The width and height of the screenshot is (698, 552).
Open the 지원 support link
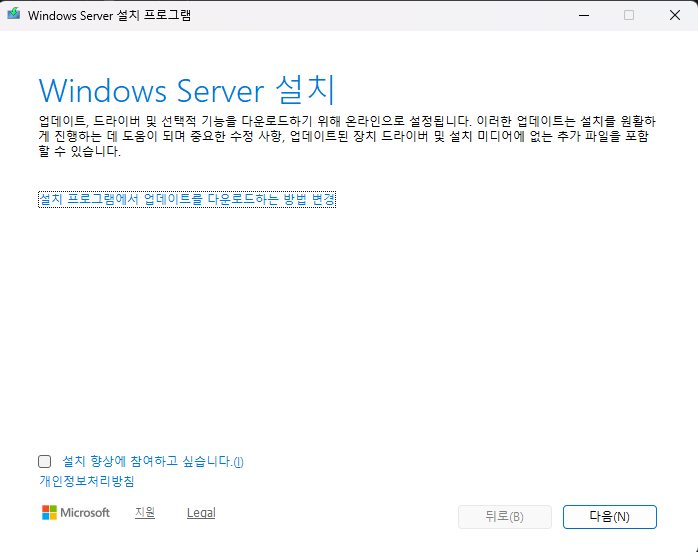[x=145, y=512]
